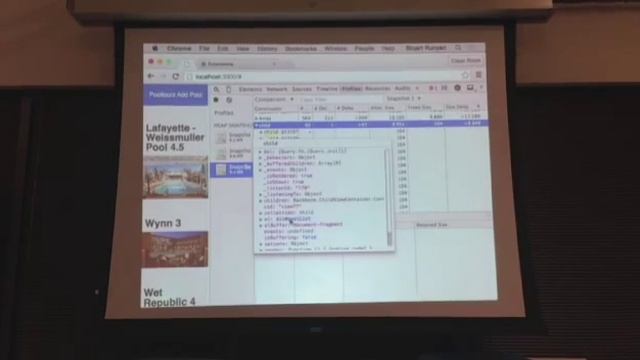Click the Poolious Add Pool navigation bar
The image size is (640, 360).
176,95
